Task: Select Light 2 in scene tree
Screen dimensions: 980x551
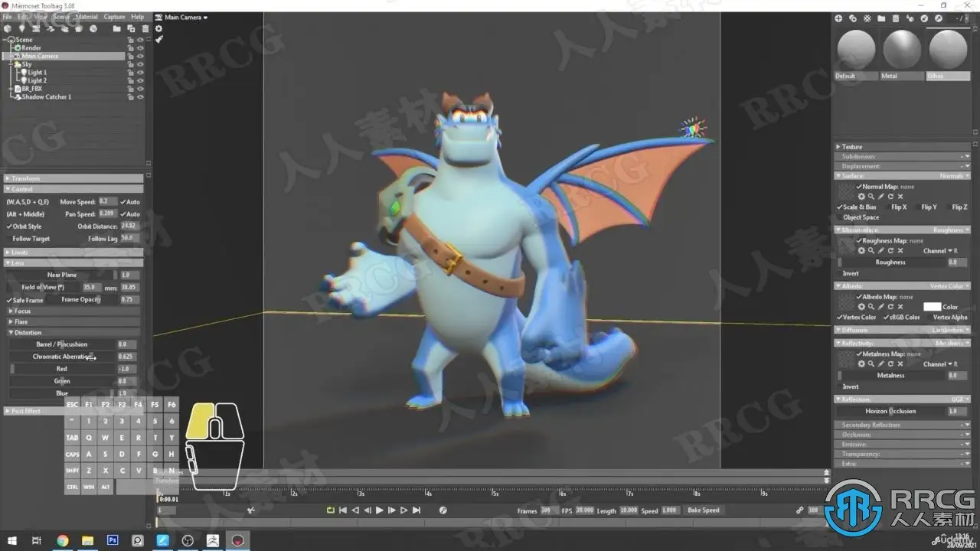Action: 38,80
